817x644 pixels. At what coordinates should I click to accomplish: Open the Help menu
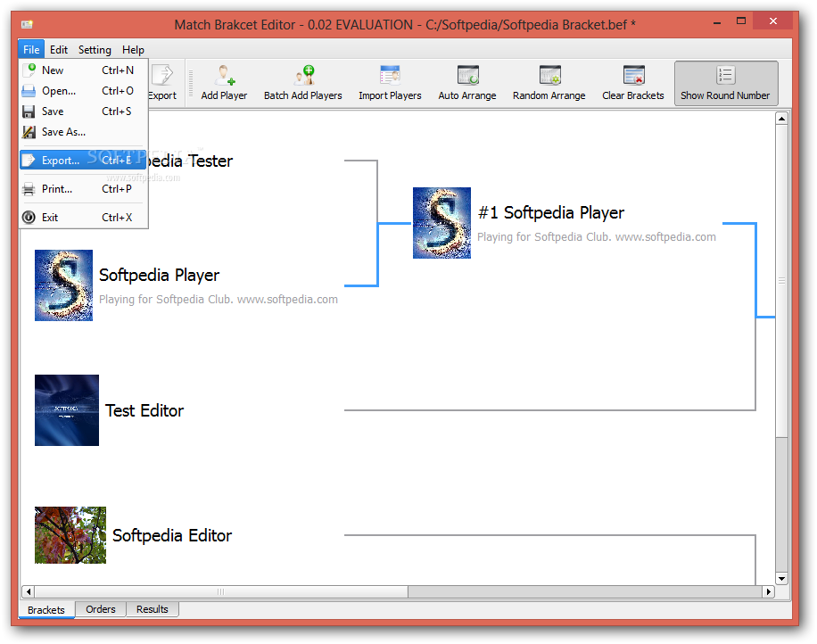pyautogui.click(x=134, y=49)
